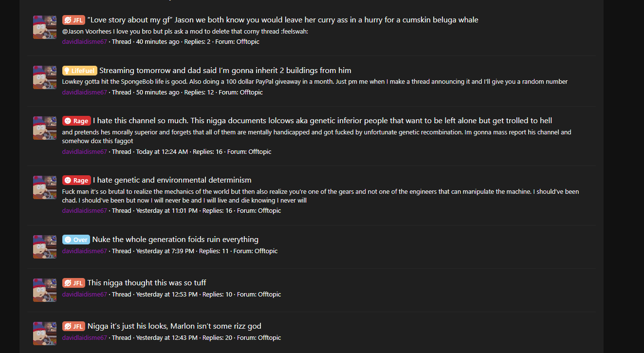Click the avatar beside the "Love story" thread
Image resolution: width=644 pixels, height=353 pixels.
pos(45,27)
